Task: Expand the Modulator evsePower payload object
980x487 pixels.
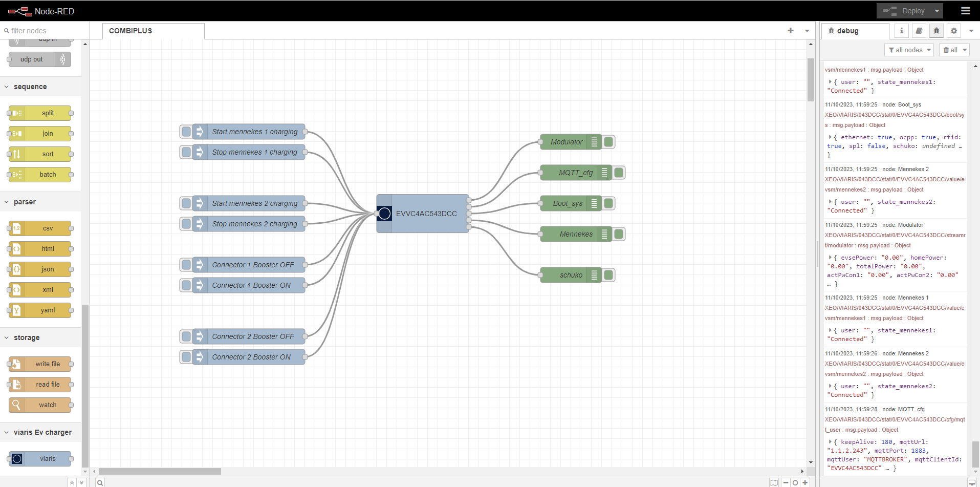Action: tap(830, 258)
